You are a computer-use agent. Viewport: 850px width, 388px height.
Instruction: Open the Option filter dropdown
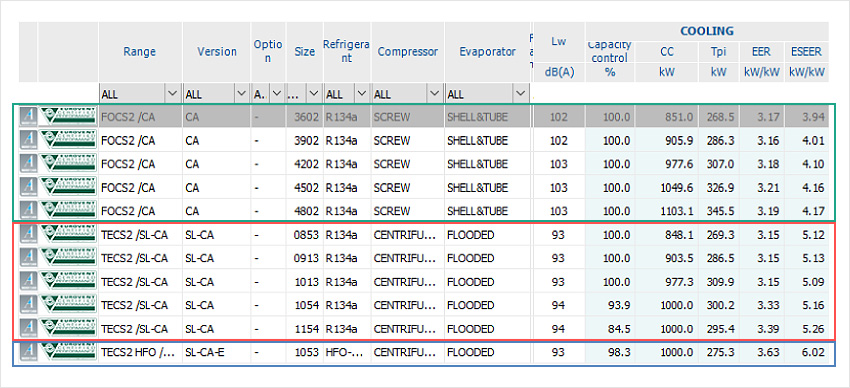click(x=276, y=94)
